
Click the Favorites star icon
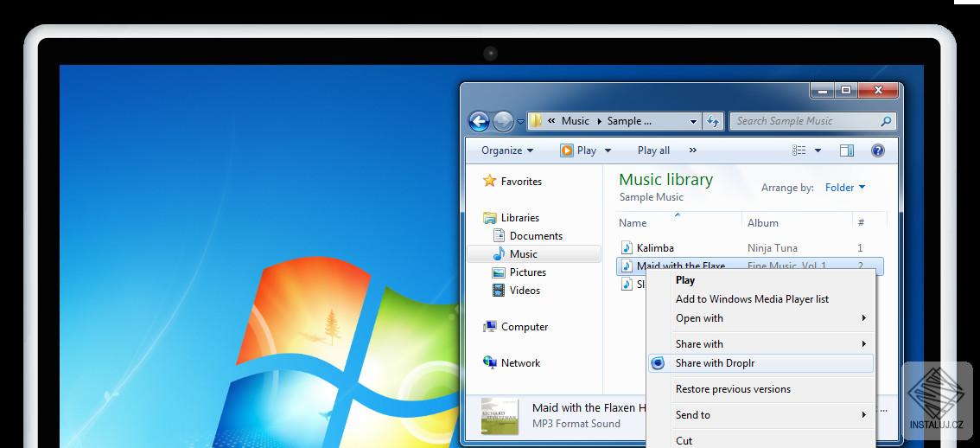489,181
